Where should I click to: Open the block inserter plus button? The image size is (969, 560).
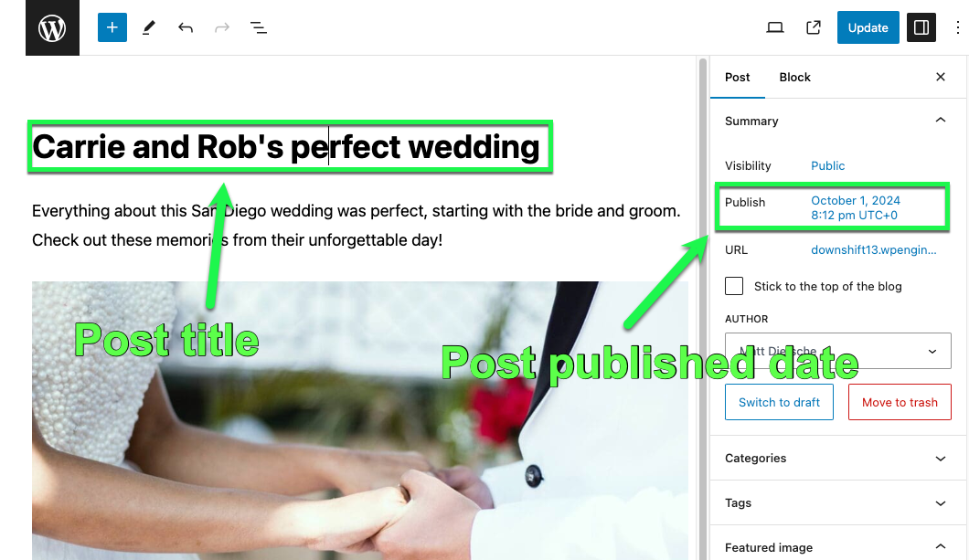(112, 27)
